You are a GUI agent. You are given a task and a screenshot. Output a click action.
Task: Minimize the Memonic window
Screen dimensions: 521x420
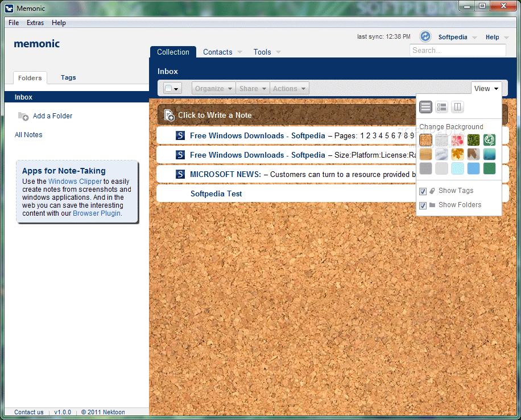click(467, 6)
